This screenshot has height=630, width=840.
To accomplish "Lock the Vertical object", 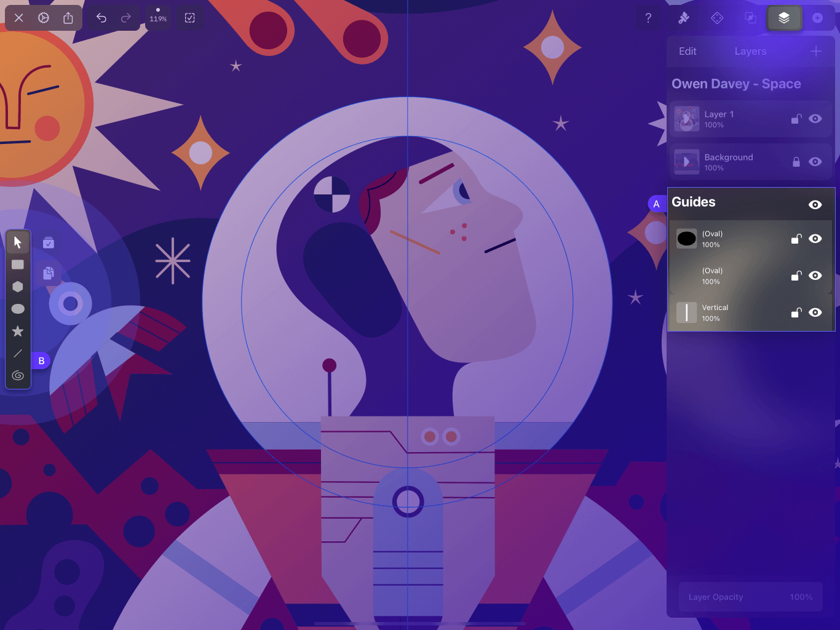I will pyautogui.click(x=796, y=313).
